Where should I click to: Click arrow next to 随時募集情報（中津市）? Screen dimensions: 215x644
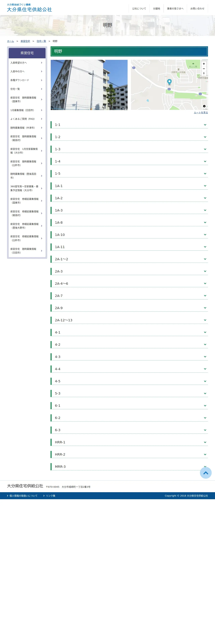[42, 128]
